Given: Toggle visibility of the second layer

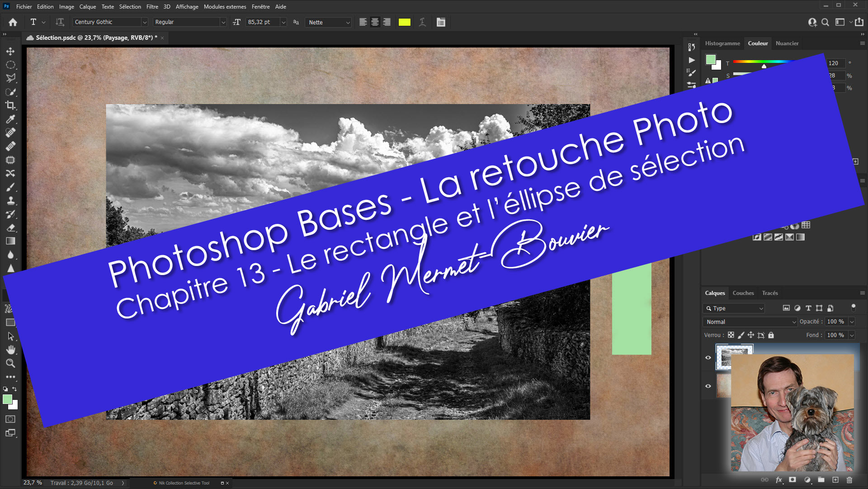Looking at the screenshot, I should pyautogui.click(x=708, y=386).
